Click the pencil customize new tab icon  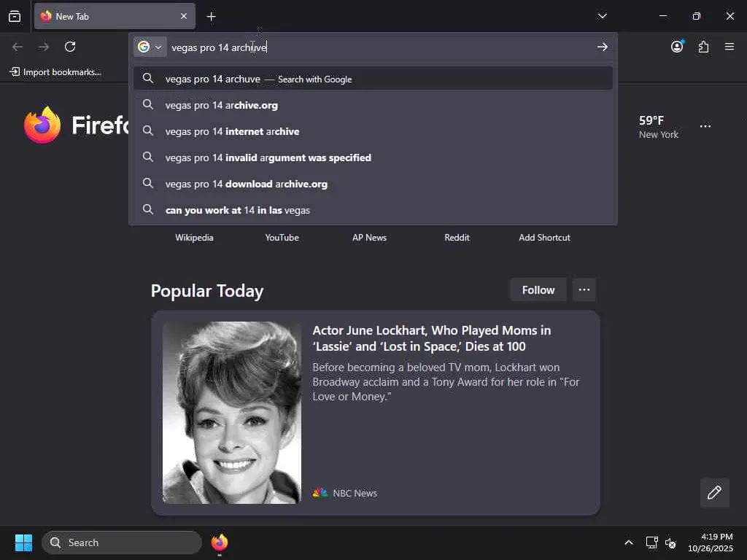pyautogui.click(x=714, y=492)
